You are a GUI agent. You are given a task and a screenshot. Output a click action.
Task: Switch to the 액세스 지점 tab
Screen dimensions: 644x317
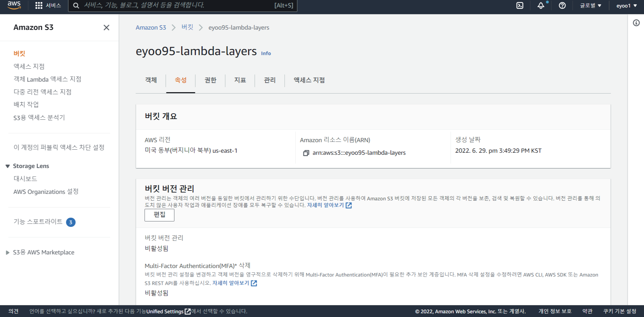pos(309,80)
